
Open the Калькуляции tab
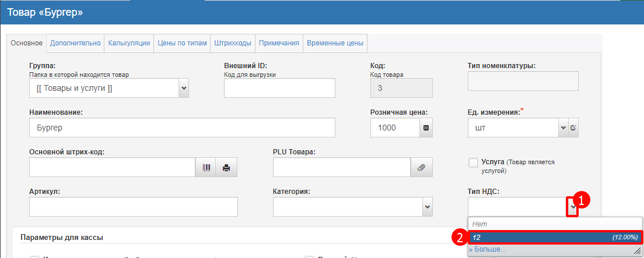129,43
